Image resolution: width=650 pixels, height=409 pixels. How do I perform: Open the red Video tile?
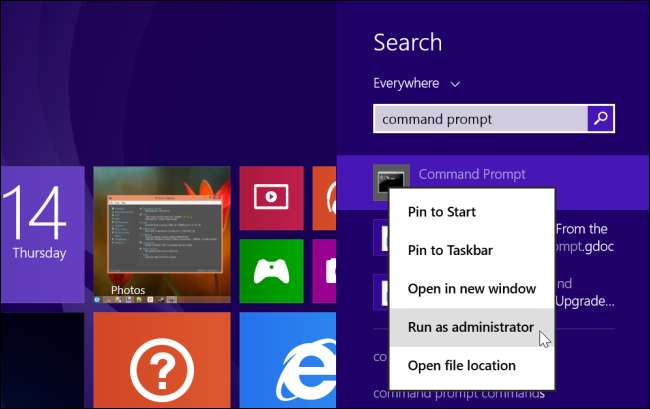point(272,198)
